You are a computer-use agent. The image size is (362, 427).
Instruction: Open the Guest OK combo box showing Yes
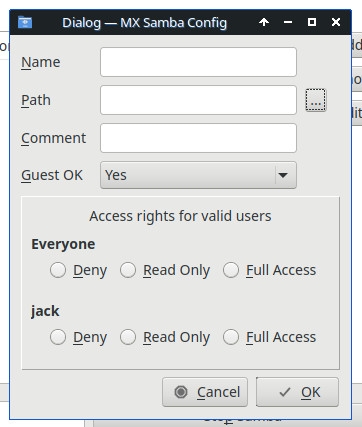coord(198,175)
